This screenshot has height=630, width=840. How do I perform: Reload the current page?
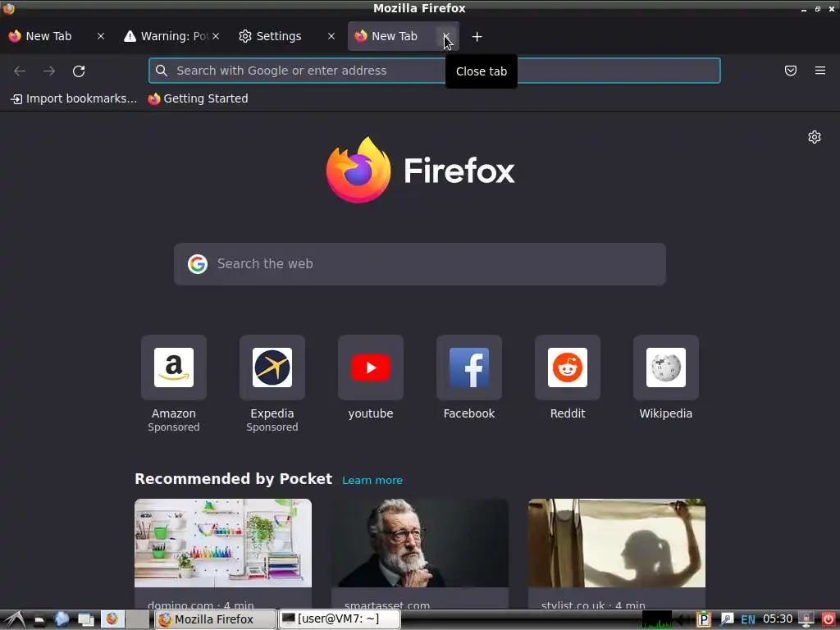(x=79, y=71)
